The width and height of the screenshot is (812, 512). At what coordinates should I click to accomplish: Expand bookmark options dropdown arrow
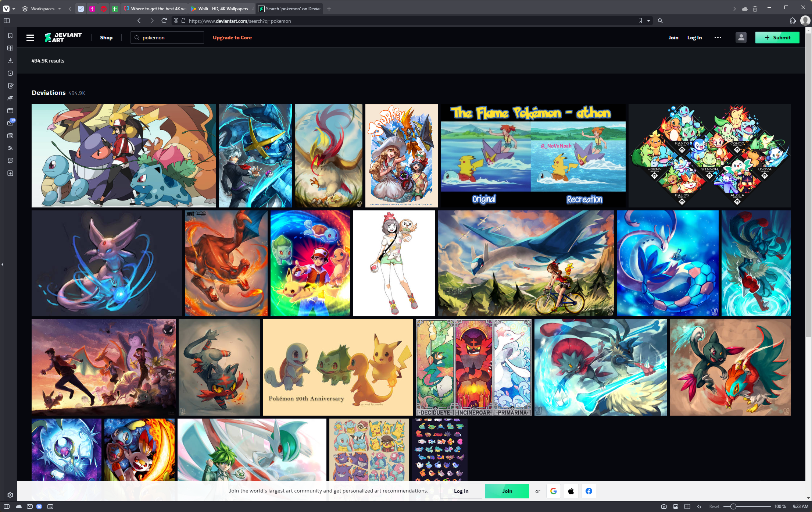(x=648, y=21)
